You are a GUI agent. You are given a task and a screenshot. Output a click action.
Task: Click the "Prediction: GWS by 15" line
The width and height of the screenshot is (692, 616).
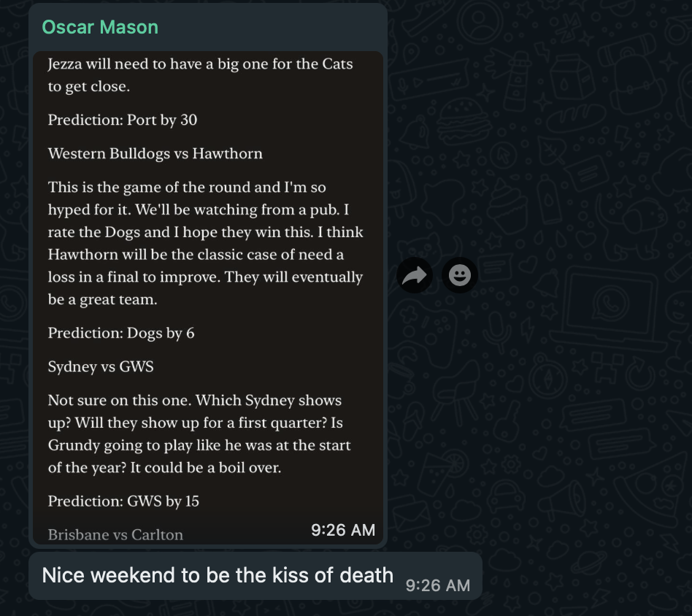click(x=123, y=501)
